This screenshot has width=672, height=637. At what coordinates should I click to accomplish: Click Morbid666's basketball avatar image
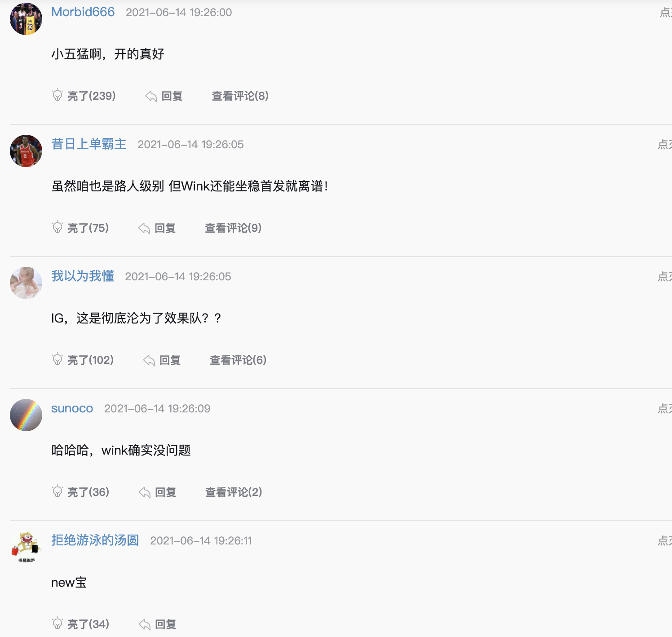26,19
